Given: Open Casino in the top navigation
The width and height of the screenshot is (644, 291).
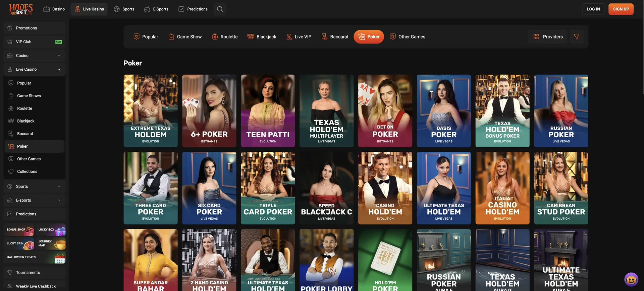Looking at the screenshot, I should tap(54, 9).
